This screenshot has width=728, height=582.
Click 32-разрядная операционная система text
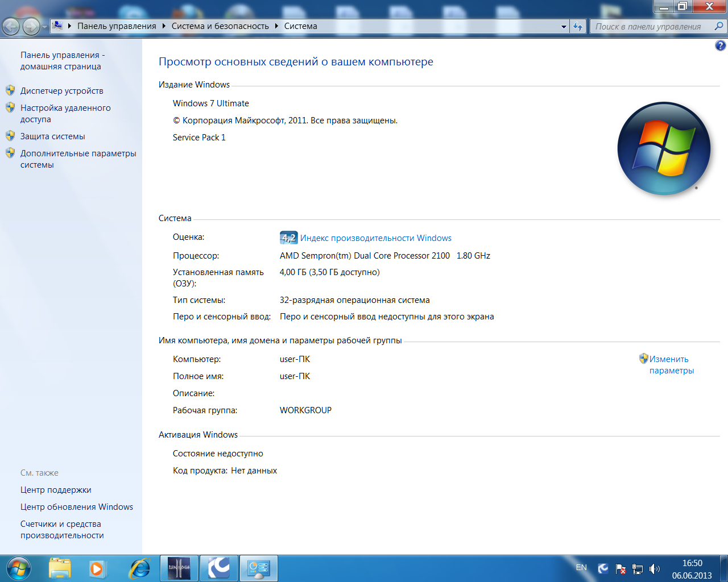pyautogui.click(x=355, y=300)
